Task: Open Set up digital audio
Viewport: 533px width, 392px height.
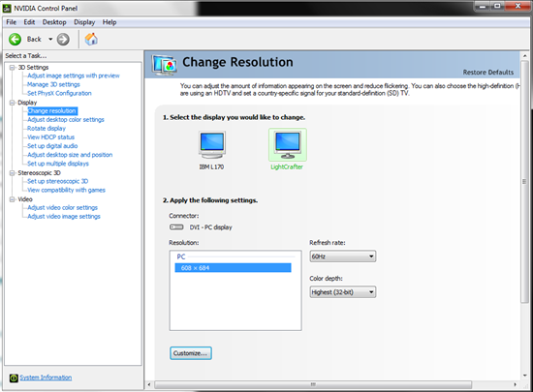Action: [x=52, y=146]
